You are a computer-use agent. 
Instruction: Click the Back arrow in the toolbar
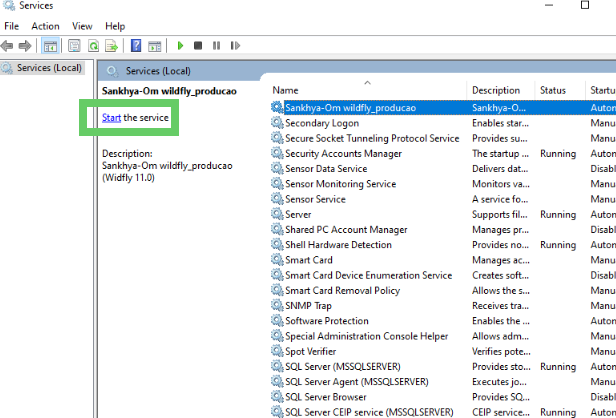(x=7, y=46)
